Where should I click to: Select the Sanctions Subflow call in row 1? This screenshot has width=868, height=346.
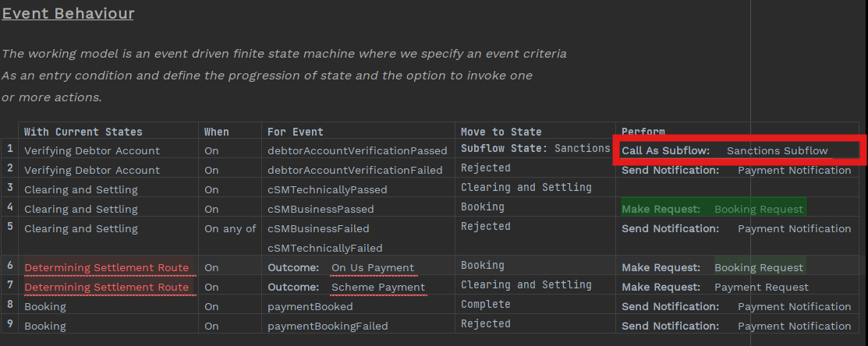tap(777, 150)
